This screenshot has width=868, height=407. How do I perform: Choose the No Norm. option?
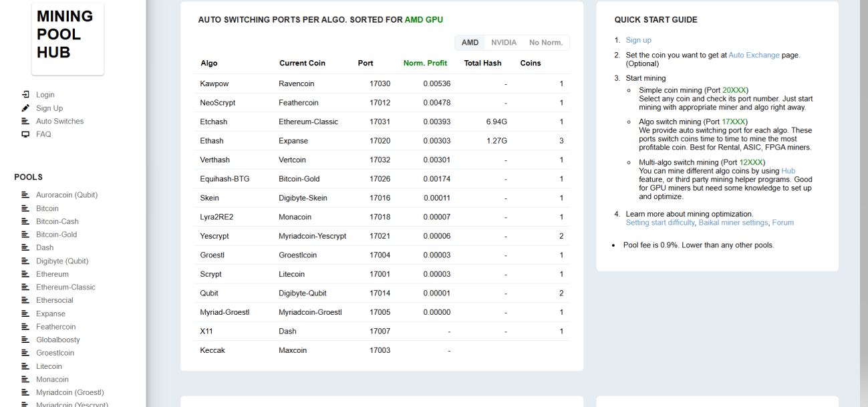tap(545, 43)
